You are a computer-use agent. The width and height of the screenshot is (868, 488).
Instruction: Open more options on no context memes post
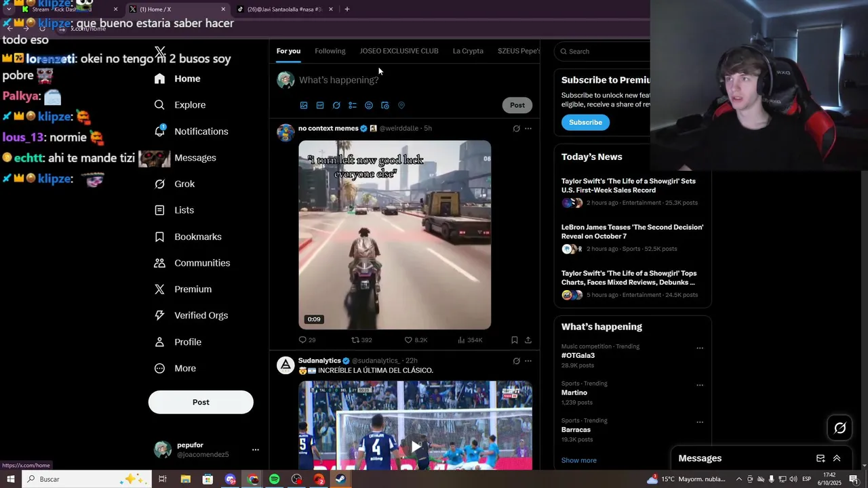(528, 129)
